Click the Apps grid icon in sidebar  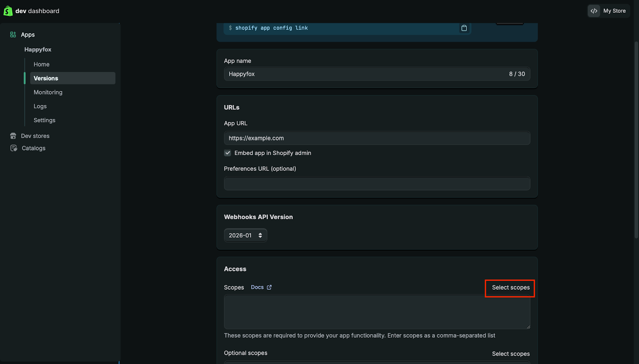pos(13,35)
